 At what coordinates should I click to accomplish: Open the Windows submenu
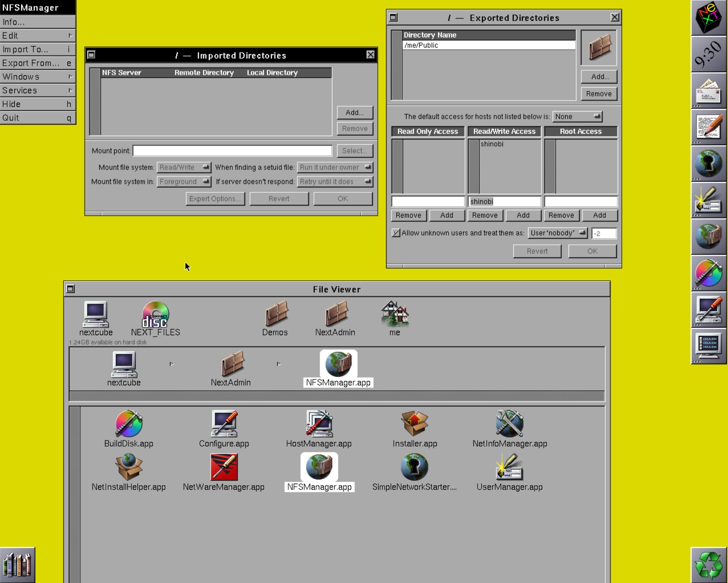coord(38,77)
